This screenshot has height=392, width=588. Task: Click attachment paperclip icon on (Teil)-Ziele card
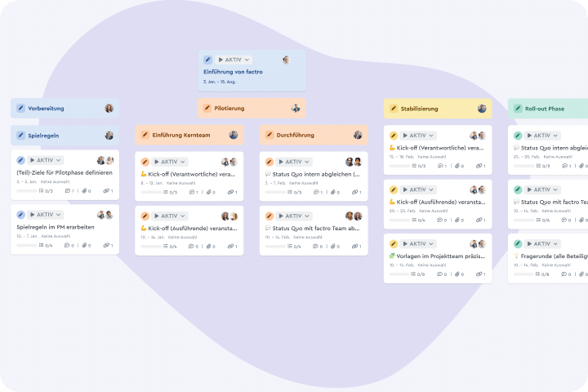click(x=84, y=191)
